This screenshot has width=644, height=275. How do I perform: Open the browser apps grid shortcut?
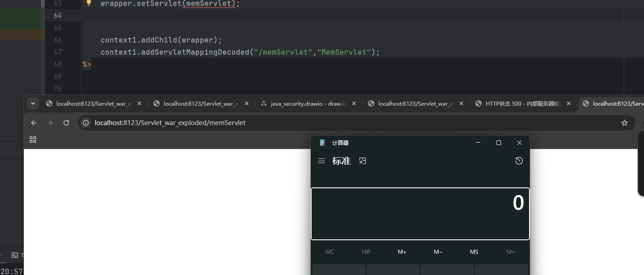(33, 140)
